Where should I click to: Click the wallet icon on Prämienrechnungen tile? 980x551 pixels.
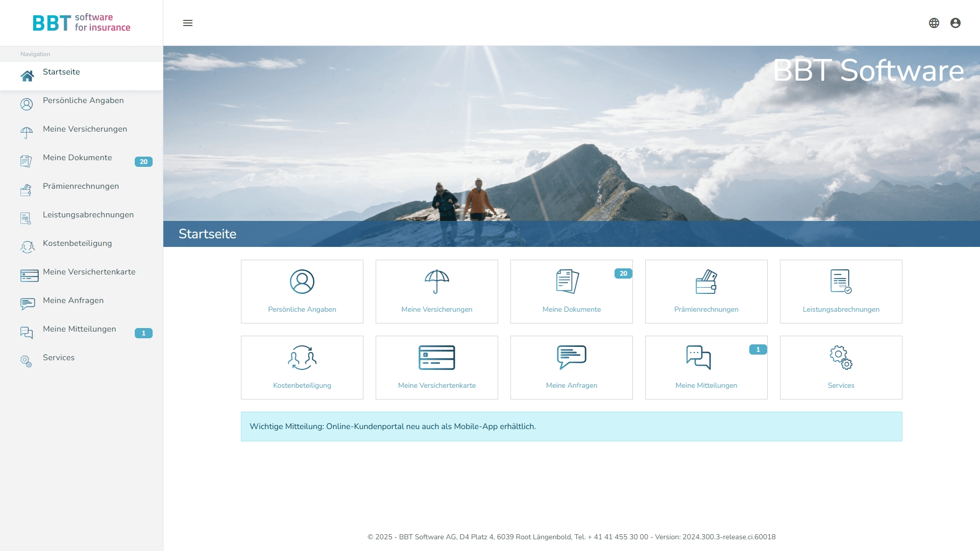[706, 282]
